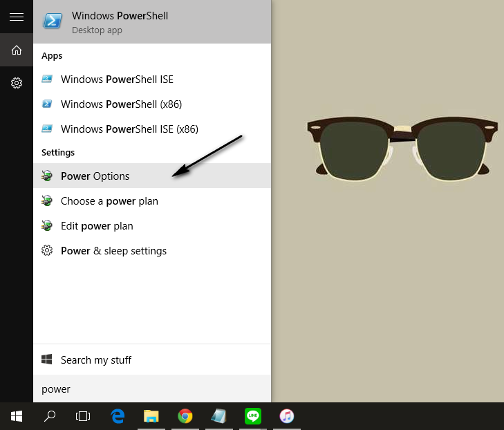Click the taskbar search magnifier icon
504x430 pixels.
click(x=50, y=416)
